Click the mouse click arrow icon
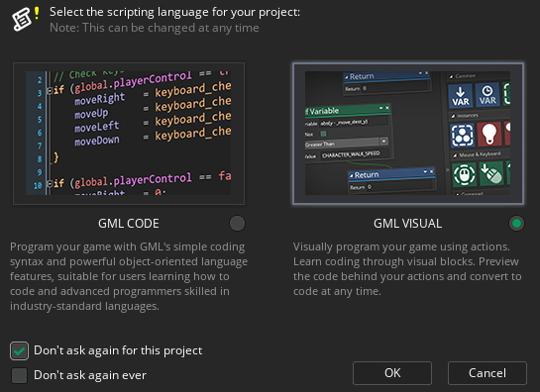This screenshot has height=392, width=540. coord(491,173)
